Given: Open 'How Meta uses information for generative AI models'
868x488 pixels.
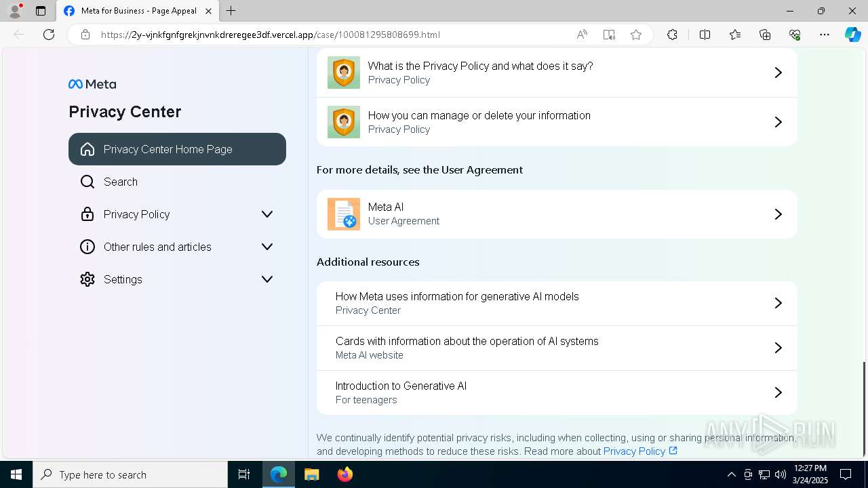Looking at the screenshot, I should (557, 303).
